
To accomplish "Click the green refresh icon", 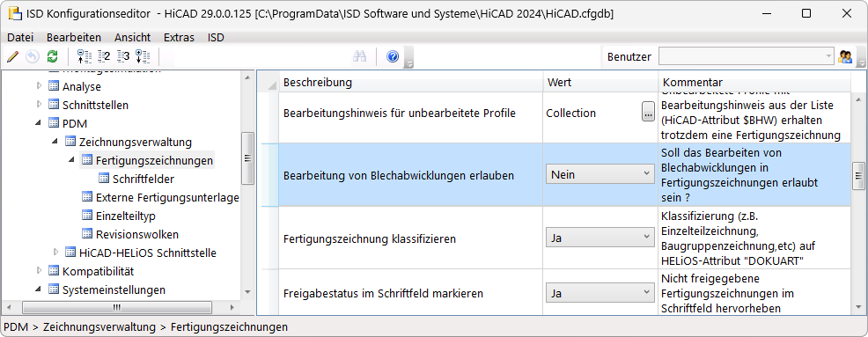I will tap(52, 56).
